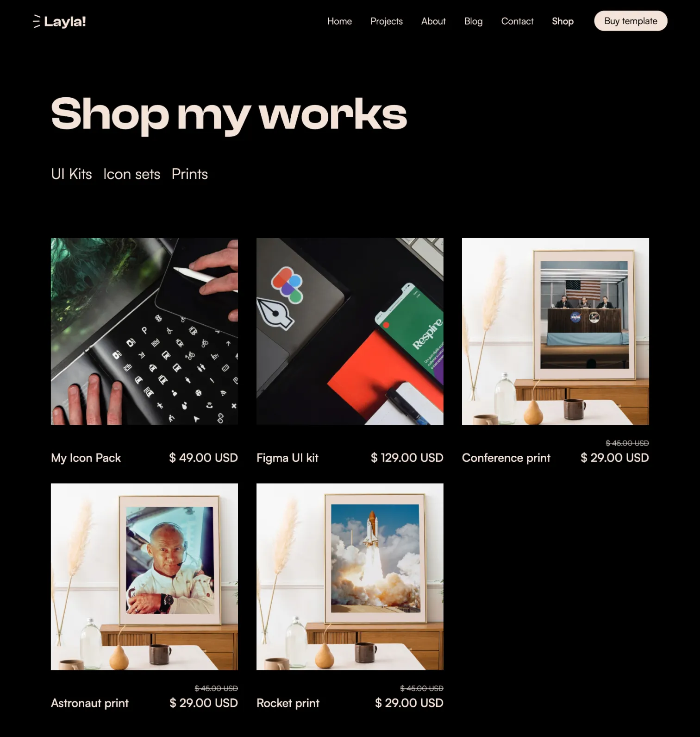Go to the Projects page
Screen dimensions: 700x737
pyautogui.click(x=386, y=21)
